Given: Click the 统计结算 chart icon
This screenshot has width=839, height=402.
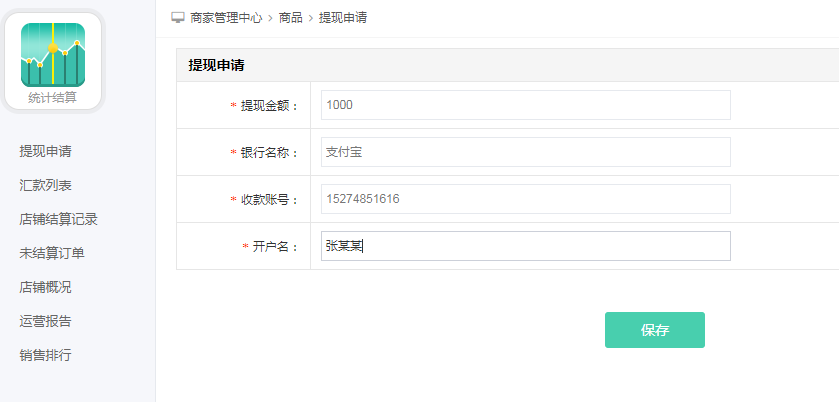Looking at the screenshot, I should tap(53, 54).
